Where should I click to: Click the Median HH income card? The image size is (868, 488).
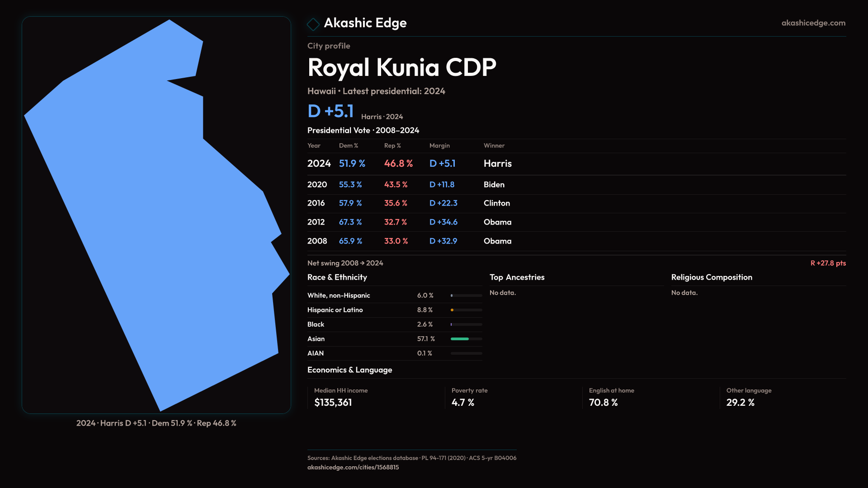tap(375, 397)
